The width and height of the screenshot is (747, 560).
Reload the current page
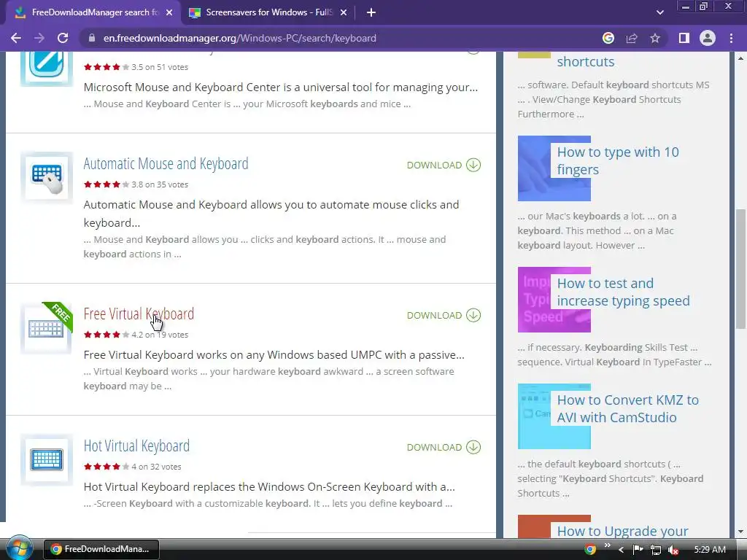[x=63, y=38]
